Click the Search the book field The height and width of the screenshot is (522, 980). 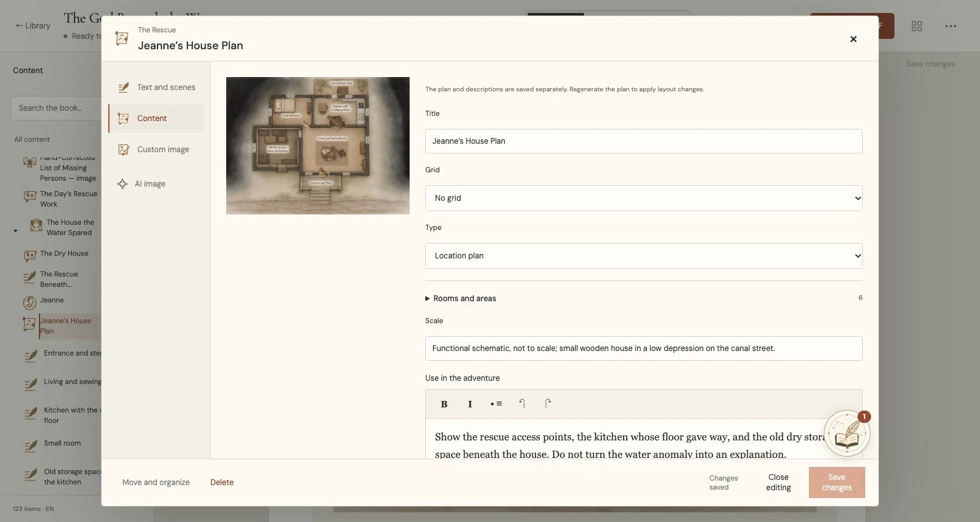pyautogui.click(x=56, y=108)
